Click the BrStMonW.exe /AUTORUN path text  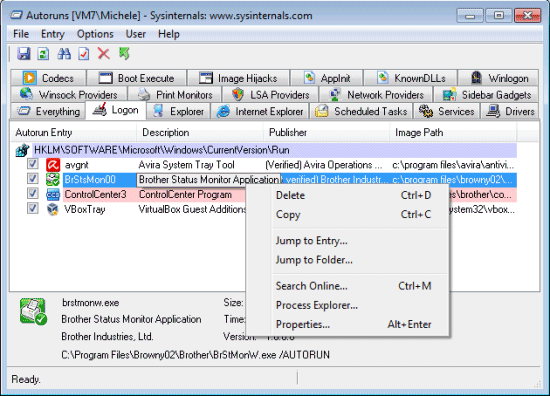(x=195, y=355)
